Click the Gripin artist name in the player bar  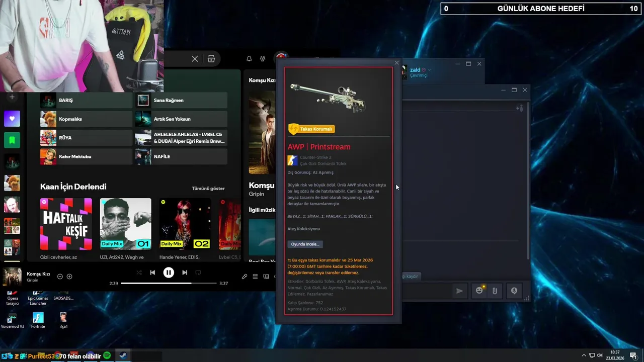coord(33,280)
